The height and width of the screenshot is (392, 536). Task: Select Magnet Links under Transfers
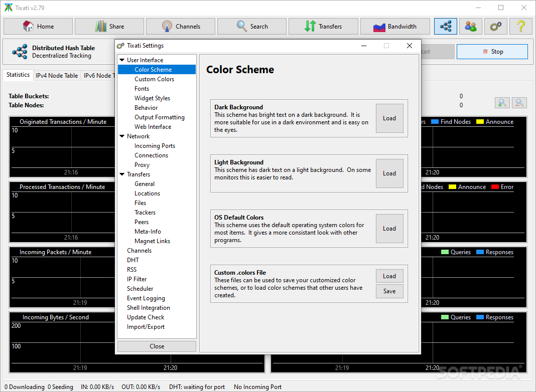tap(152, 241)
